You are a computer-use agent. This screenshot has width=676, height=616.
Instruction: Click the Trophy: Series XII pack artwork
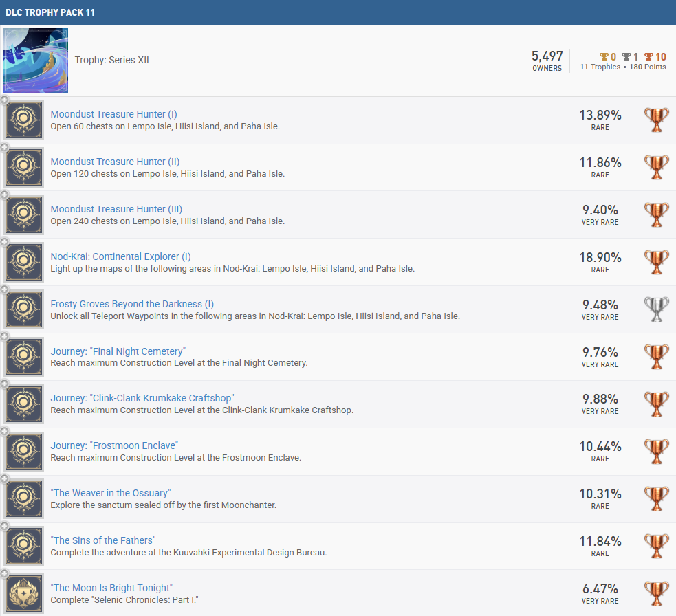pyautogui.click(x=36, y=60)
